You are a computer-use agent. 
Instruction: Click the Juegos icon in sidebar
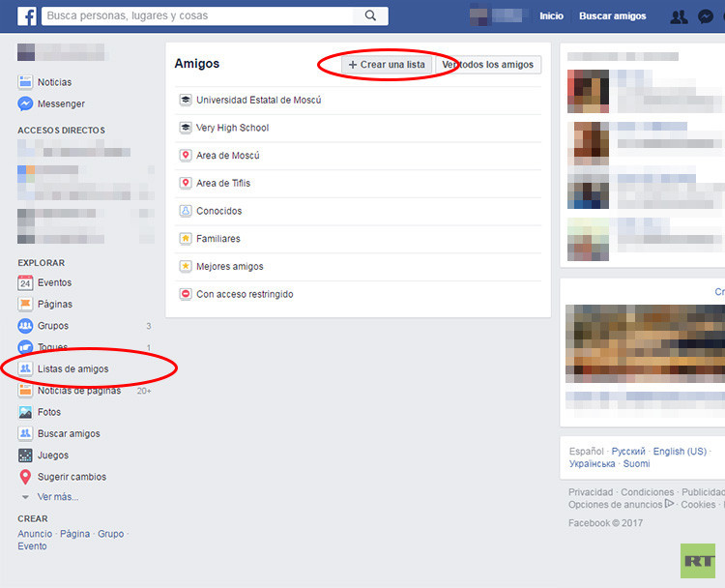pos(25,455)
